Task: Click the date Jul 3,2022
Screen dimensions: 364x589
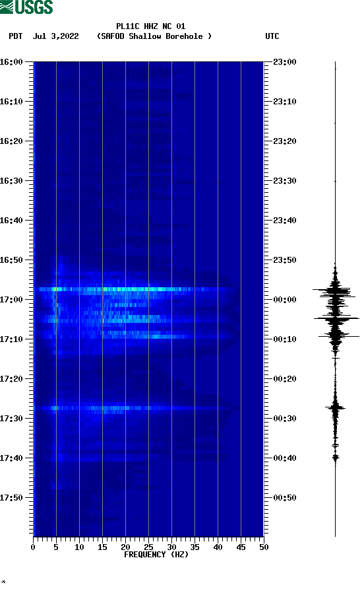Action: click(56, 36)
